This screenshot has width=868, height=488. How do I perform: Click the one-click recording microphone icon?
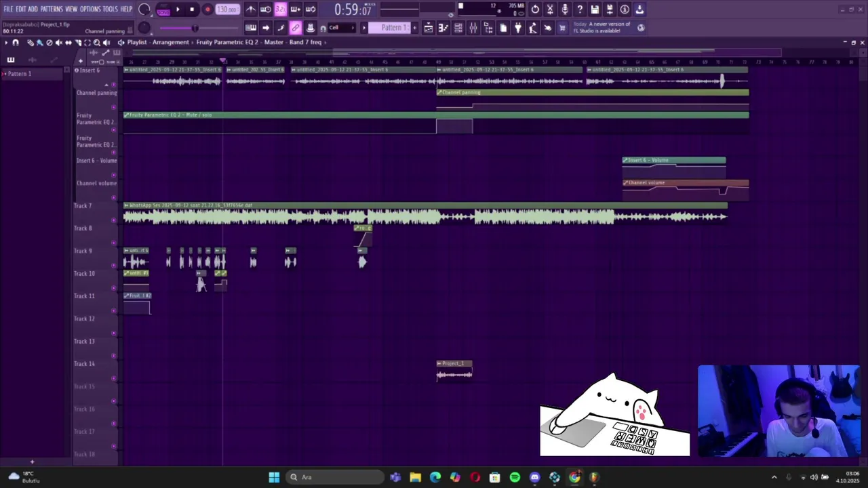pos(565,9)
